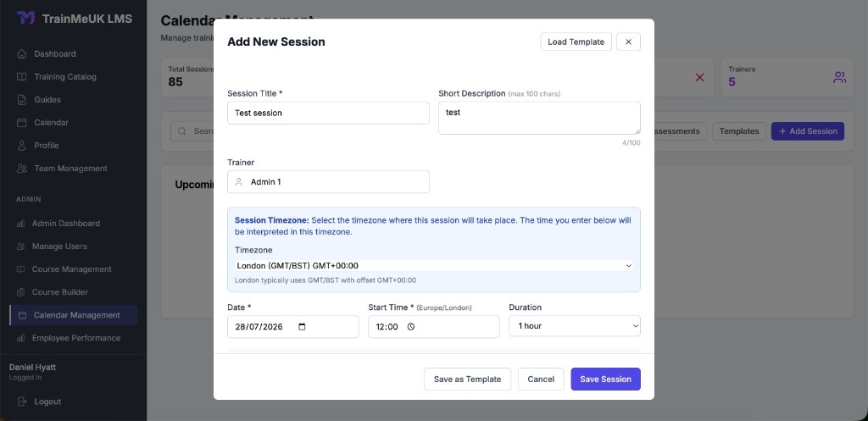Click the Manage Users icon
868x421 pixels.
pyautogui.click(x=20, y=247)
